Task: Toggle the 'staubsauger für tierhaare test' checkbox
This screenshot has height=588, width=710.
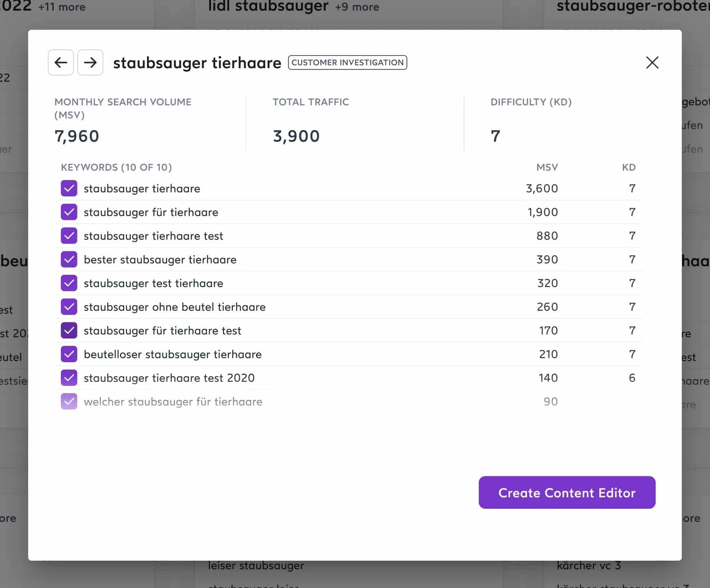Action: [x=69, y=330]
